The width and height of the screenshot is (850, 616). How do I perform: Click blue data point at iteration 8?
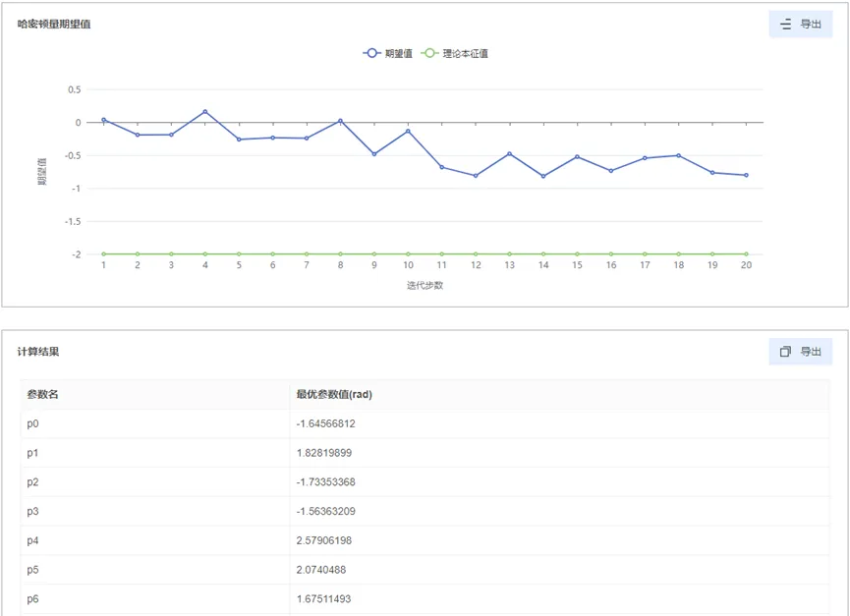[x=340, y=121]
